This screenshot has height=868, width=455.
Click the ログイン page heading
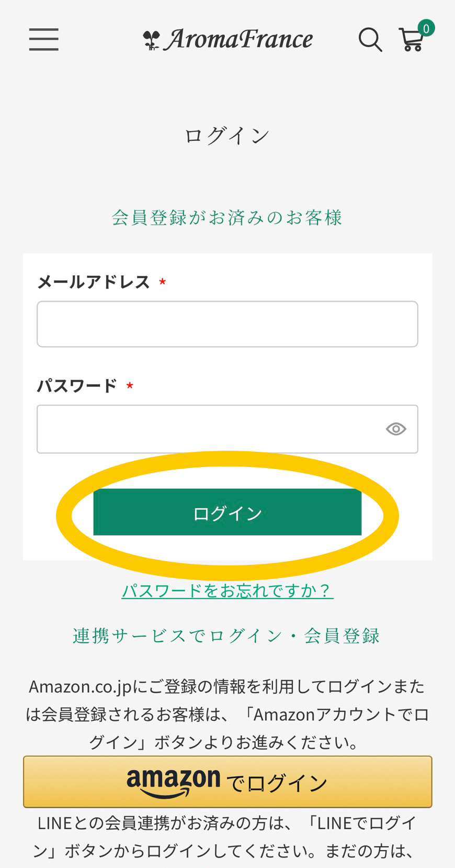(x=227, y=136)
